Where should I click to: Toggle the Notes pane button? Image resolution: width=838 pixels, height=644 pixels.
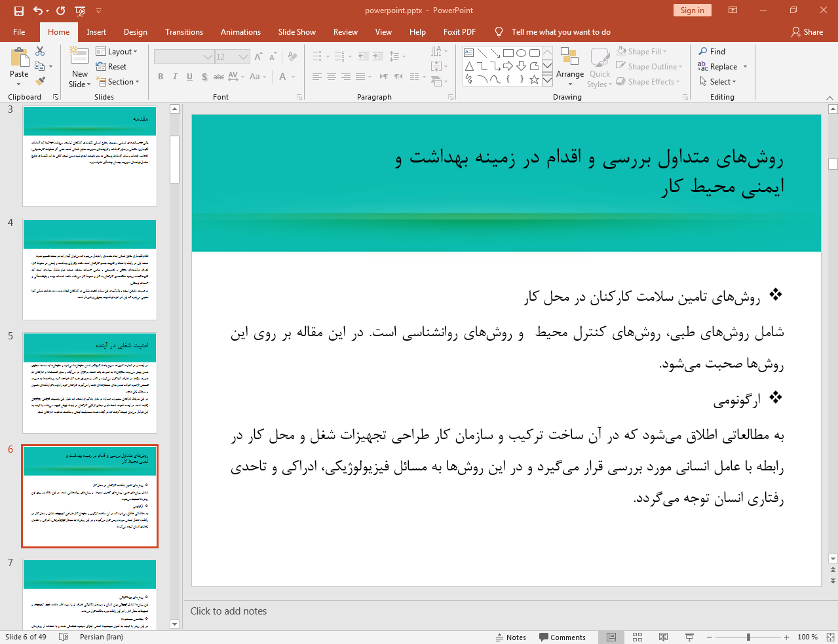click(x=511, y=637)
